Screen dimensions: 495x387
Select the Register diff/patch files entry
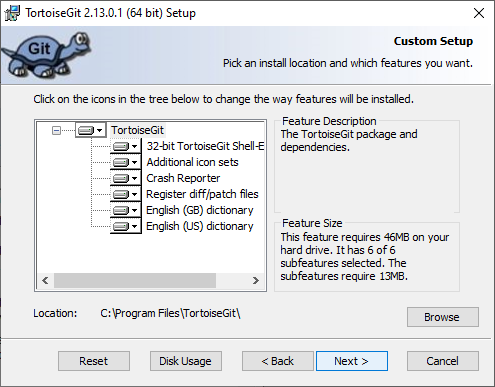[x=202, y=194]
